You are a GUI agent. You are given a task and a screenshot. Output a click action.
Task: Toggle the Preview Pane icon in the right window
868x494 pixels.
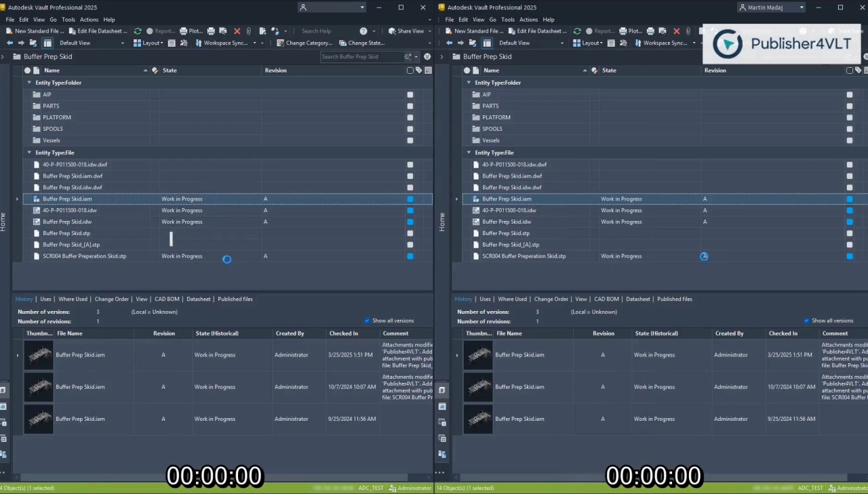[x=487, y=43]
